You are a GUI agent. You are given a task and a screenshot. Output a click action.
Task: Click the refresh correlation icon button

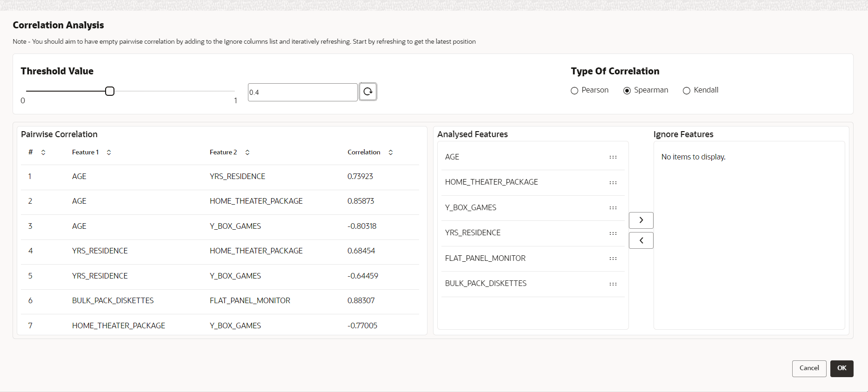[x=367, y=92]
